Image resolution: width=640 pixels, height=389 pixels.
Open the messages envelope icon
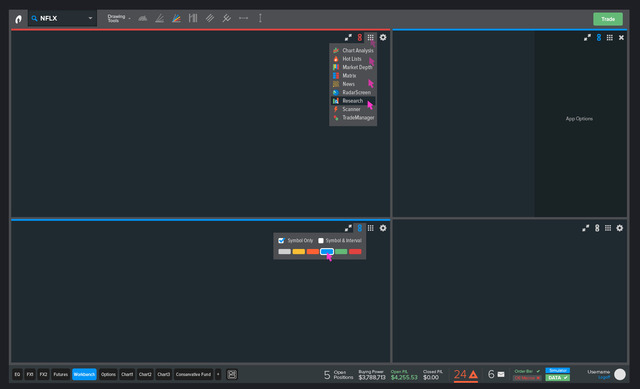pos(501,374)
